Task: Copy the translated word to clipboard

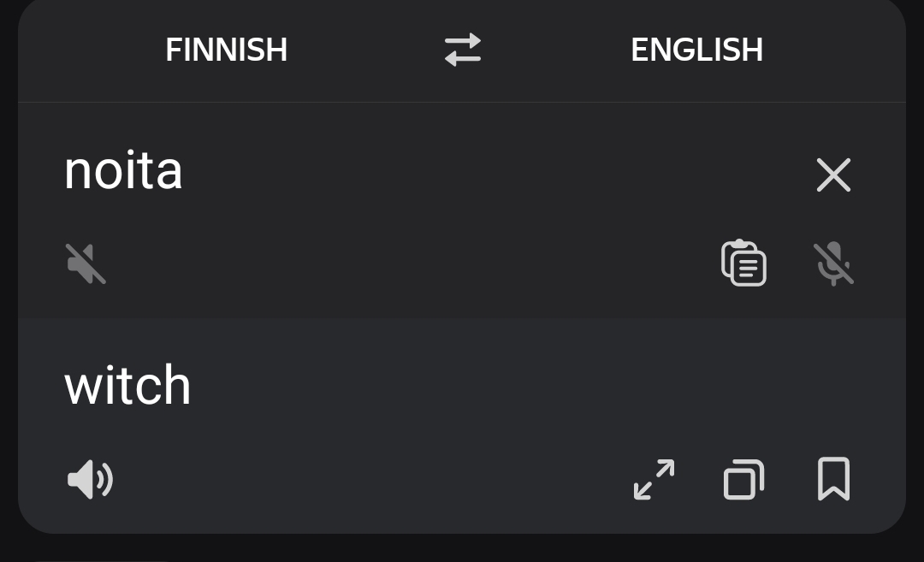Action: (743, 480)
